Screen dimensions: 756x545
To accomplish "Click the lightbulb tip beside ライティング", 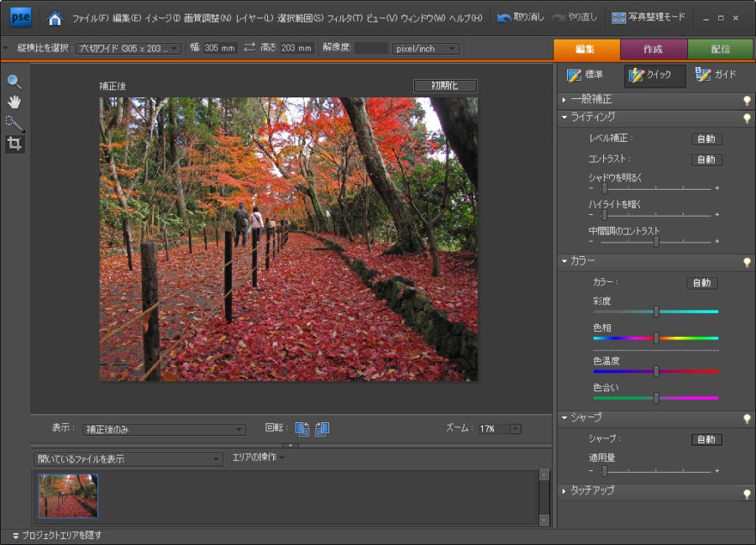I will (746, 118).
